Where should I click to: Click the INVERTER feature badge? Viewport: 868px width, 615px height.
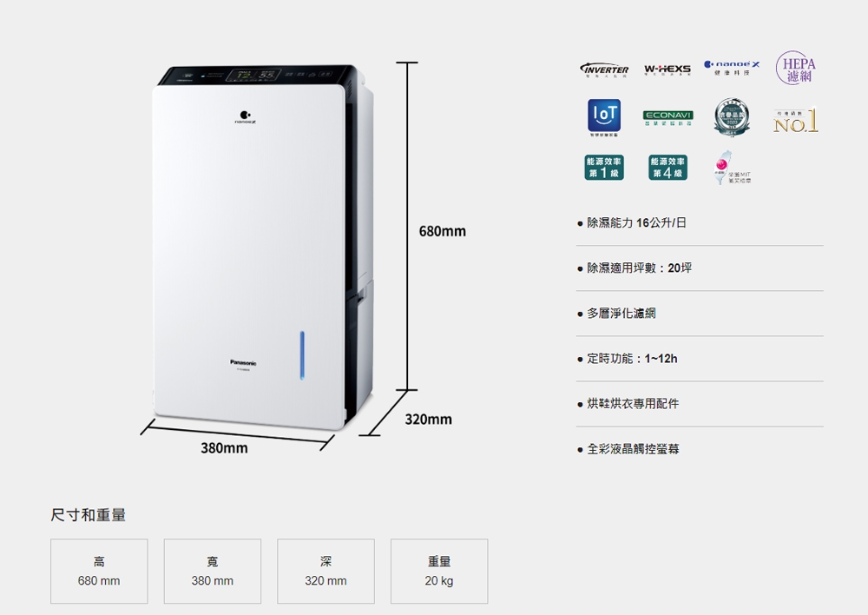[604, 69]
